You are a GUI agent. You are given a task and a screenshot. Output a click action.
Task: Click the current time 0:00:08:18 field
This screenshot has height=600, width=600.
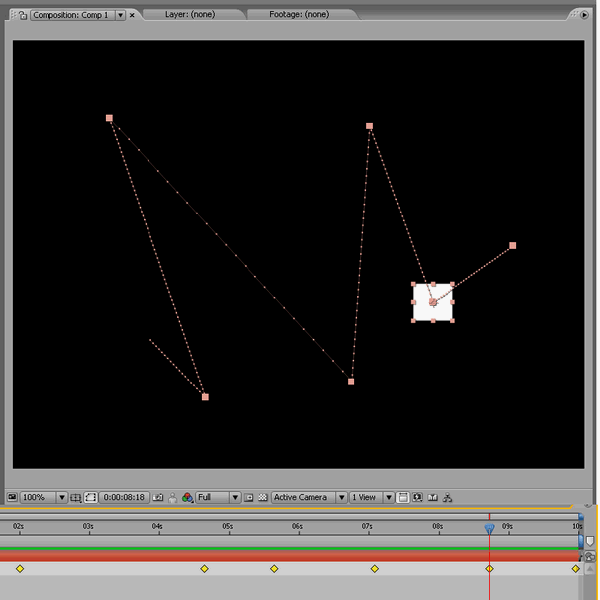click(x=124, y=497)
